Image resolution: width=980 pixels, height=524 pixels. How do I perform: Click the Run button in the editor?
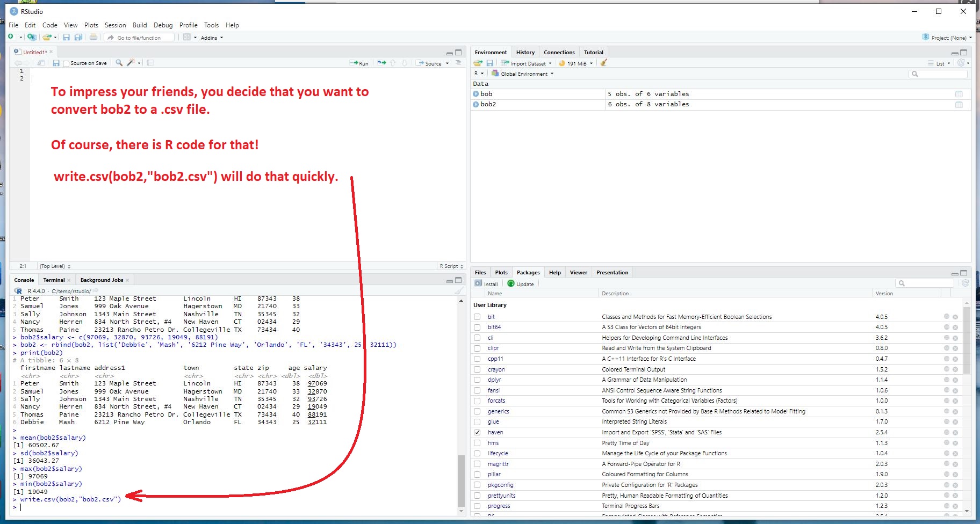coord(359,63)
